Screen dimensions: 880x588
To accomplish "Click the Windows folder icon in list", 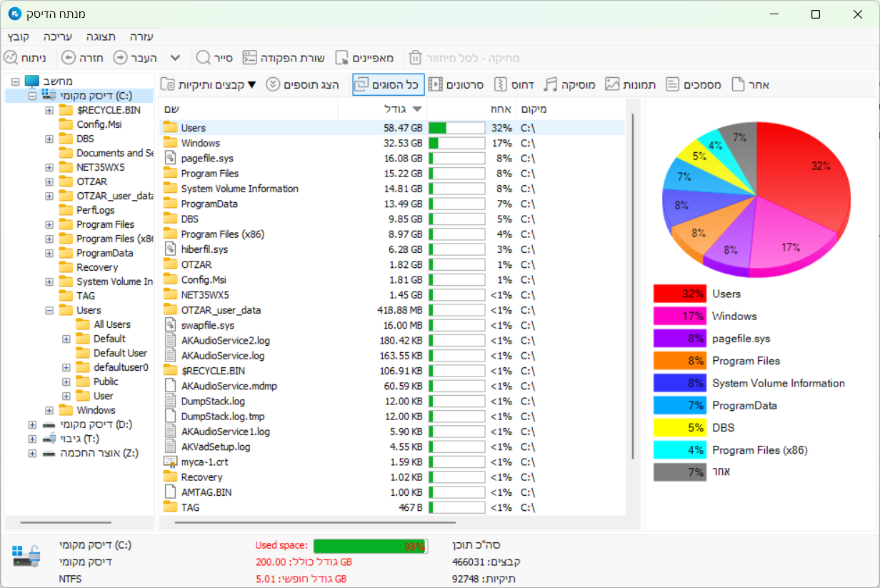I will tap(170, 143).
